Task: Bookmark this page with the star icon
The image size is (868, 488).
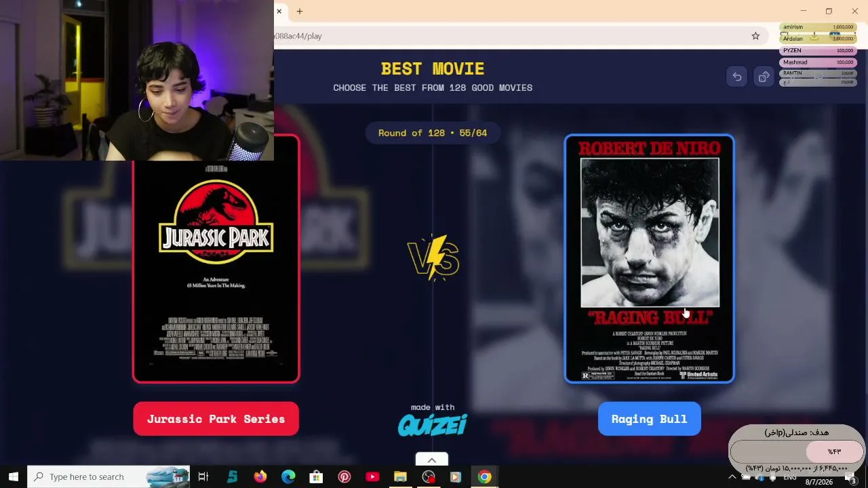Action: click(755, 36)
